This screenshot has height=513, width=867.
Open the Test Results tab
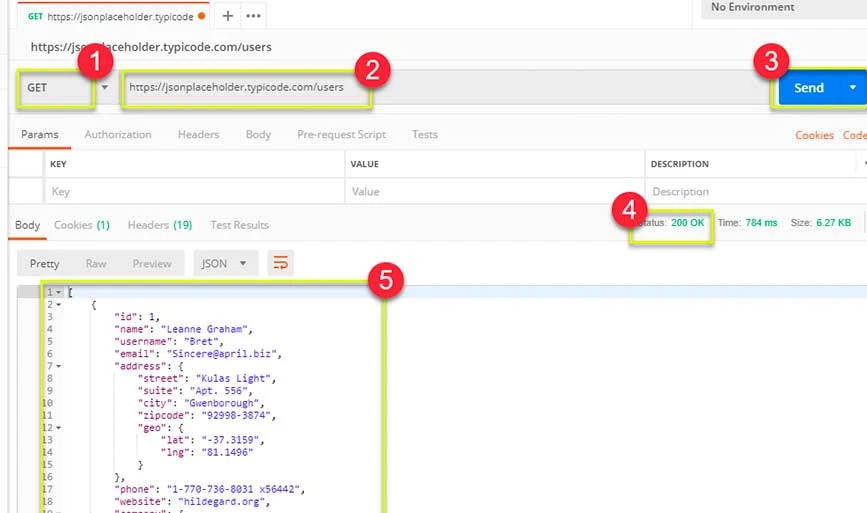click(239, 225)
